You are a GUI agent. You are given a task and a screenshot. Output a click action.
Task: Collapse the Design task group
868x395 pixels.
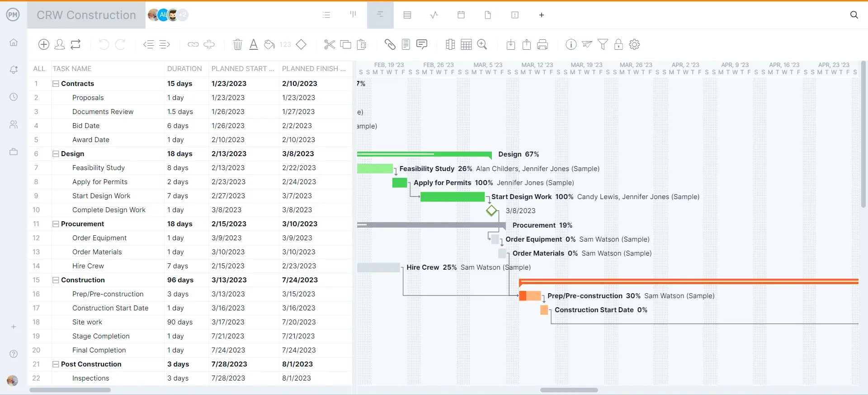pyautogui.click(x=56, y=154)
